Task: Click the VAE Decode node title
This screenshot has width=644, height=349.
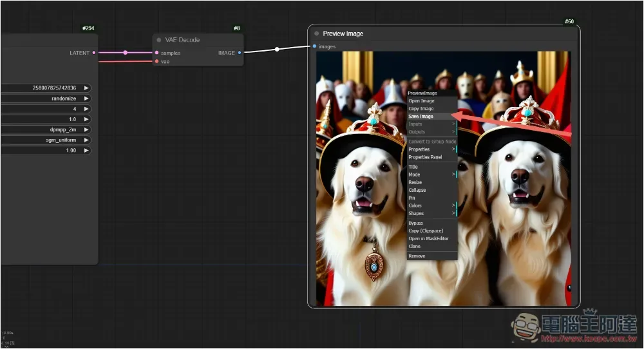Action: 182,40
